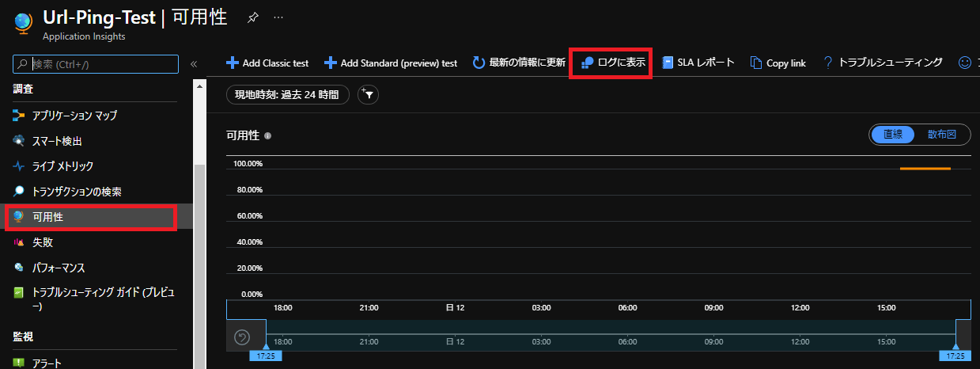Click the スマート検出 icon

(x=19, y=141)
